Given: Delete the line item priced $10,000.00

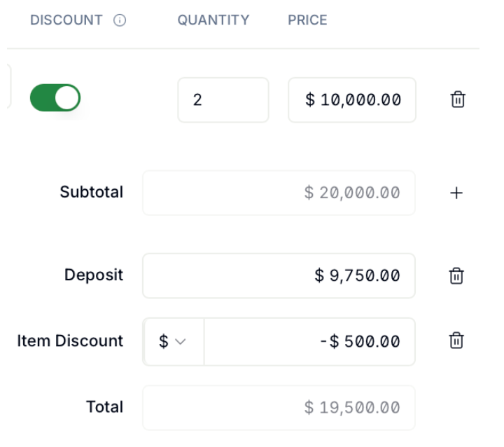Looking at the screenshot, I should 458,99.
